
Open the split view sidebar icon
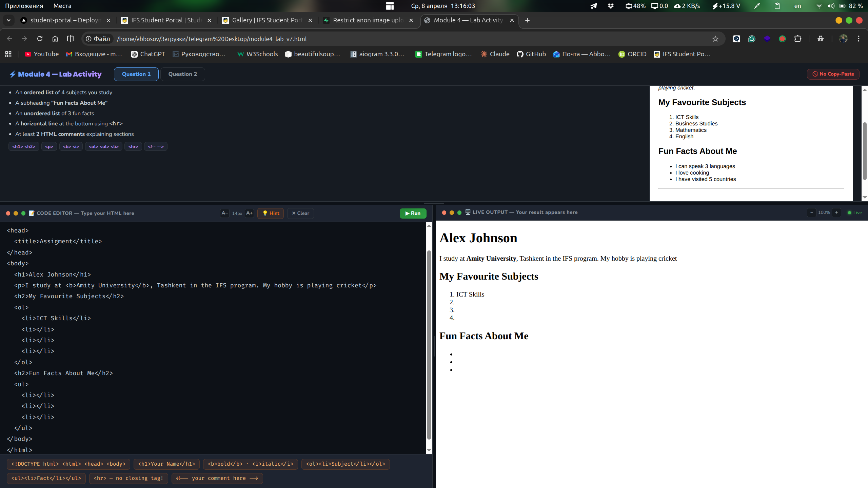click(70, 39)
